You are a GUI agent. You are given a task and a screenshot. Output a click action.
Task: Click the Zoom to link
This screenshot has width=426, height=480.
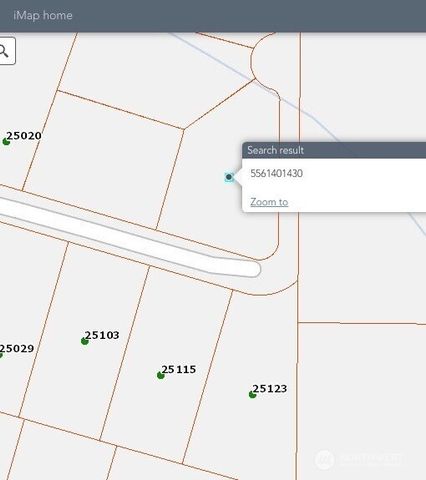tap(269, 202)
